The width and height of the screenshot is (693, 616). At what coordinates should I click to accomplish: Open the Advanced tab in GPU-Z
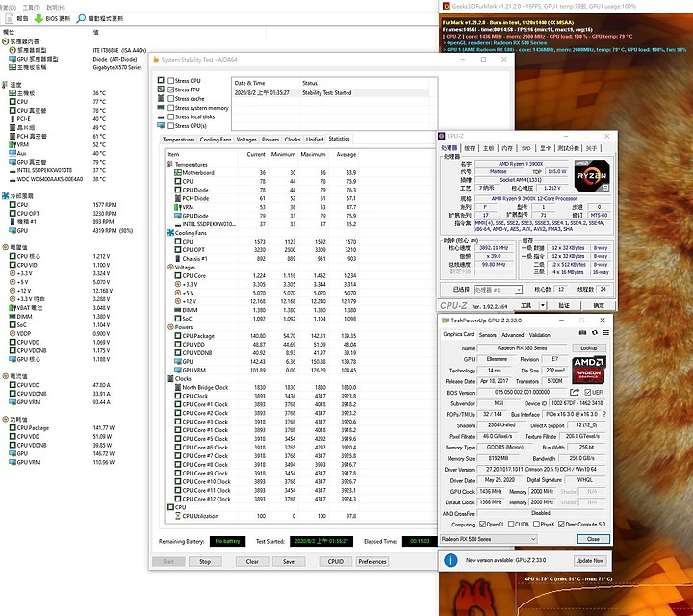[513, 335]
